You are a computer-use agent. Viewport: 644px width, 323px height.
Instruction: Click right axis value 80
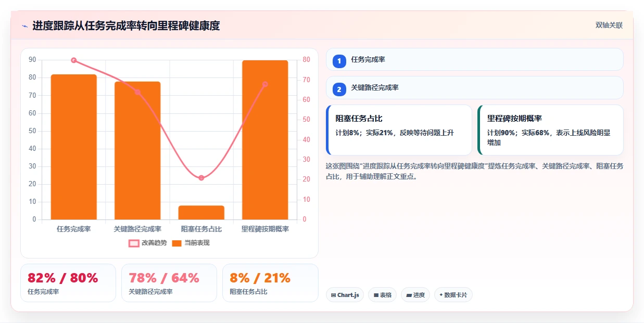pyautogui.click(x=307, y=60)
